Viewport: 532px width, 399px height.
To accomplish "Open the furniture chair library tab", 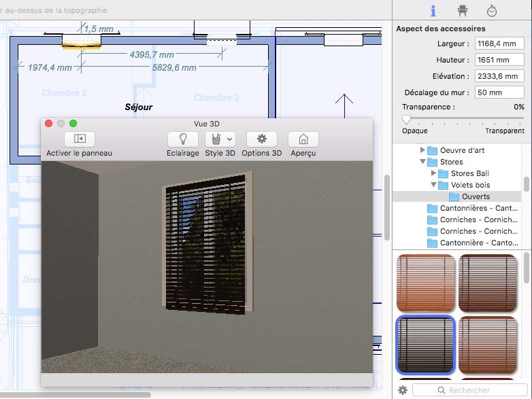I will [463, 11].
